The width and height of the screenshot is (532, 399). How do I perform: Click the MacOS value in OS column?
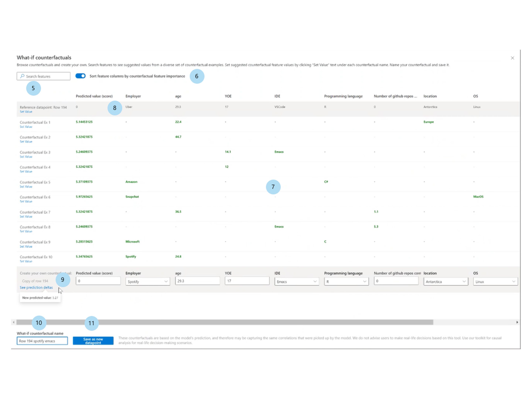[478, 197]
